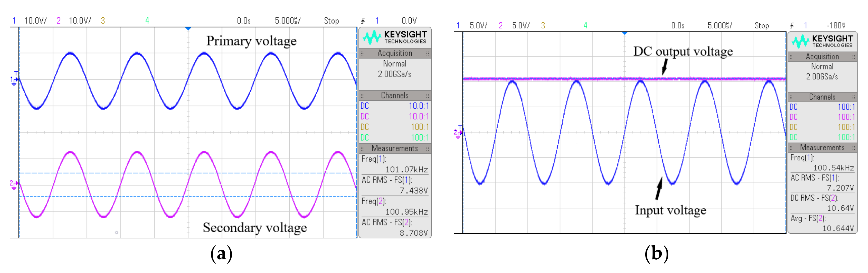Click the AC RMS - FS(2) 8.708V measurement

click(394, 227)
